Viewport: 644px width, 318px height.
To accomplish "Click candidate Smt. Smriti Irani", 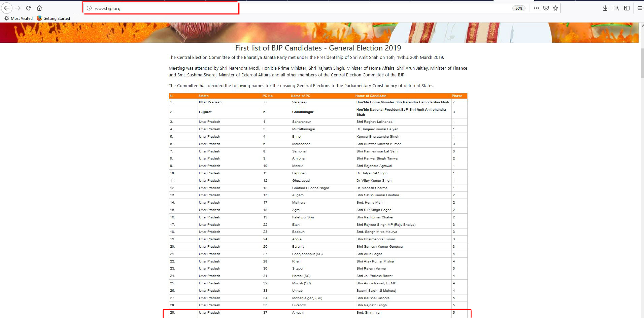I will (369, 313).
